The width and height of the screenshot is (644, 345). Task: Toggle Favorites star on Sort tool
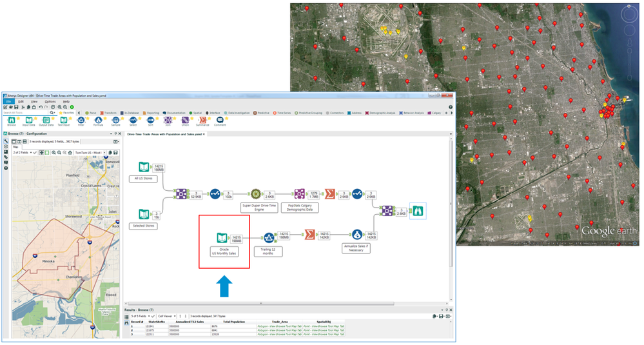[x=157, y=118]
